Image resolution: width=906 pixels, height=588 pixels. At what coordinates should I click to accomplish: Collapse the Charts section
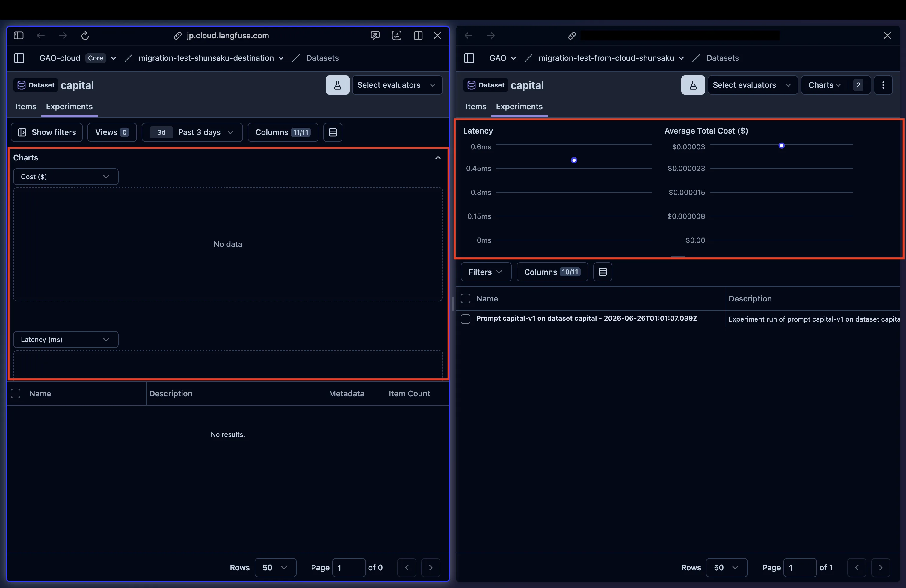click(x=438, y=157)
